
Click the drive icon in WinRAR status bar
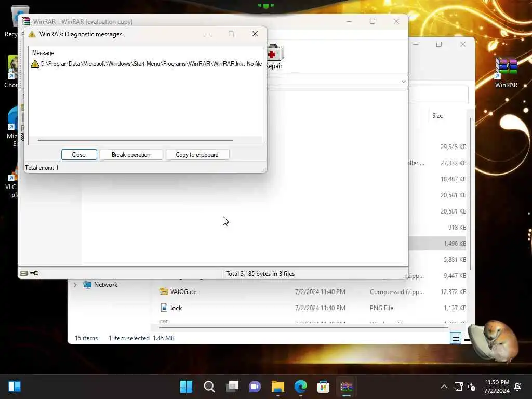coord(24,273)
